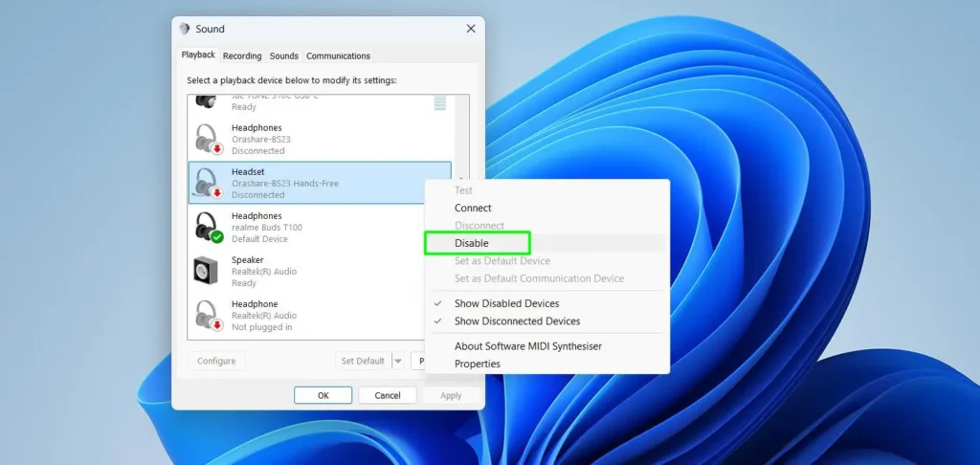Click the Sound dialog title bar speaker icon
This screenshot has width=980, height=465.
coord(185,29)
